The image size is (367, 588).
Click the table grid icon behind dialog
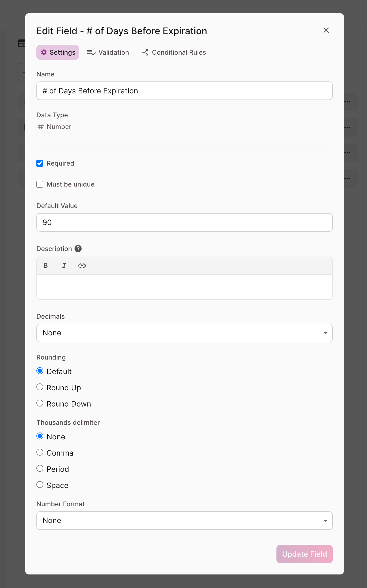coord(22,43)
